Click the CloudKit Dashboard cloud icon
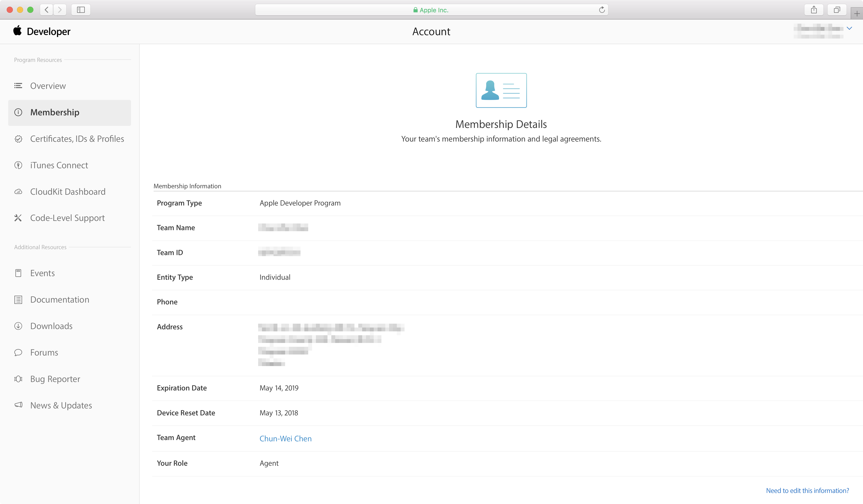Image resolution: width=863 pixels, height=504 pixels. coord(18,192)
